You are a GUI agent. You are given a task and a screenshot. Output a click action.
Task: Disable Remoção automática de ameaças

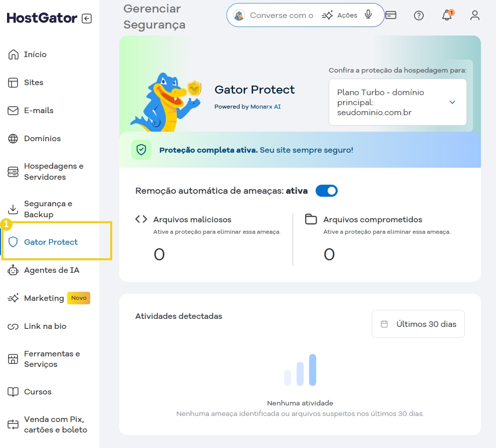326,191
